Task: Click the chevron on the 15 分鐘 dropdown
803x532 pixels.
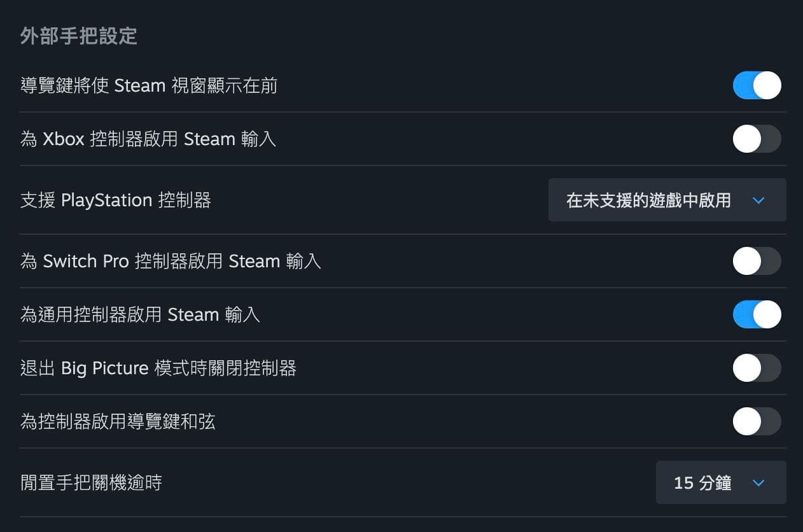Action: [x=758, y=482]
